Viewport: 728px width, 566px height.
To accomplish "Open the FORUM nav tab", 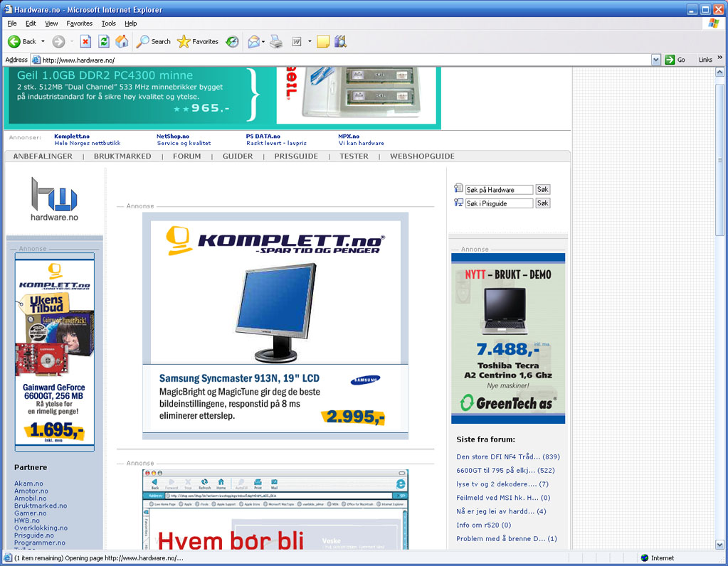I will coord(187,156).
